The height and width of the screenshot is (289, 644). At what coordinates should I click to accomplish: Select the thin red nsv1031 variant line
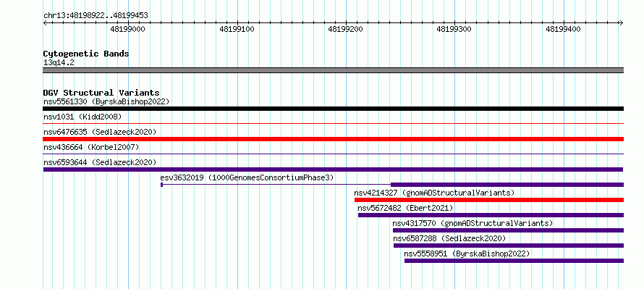[x=334, y=123]
